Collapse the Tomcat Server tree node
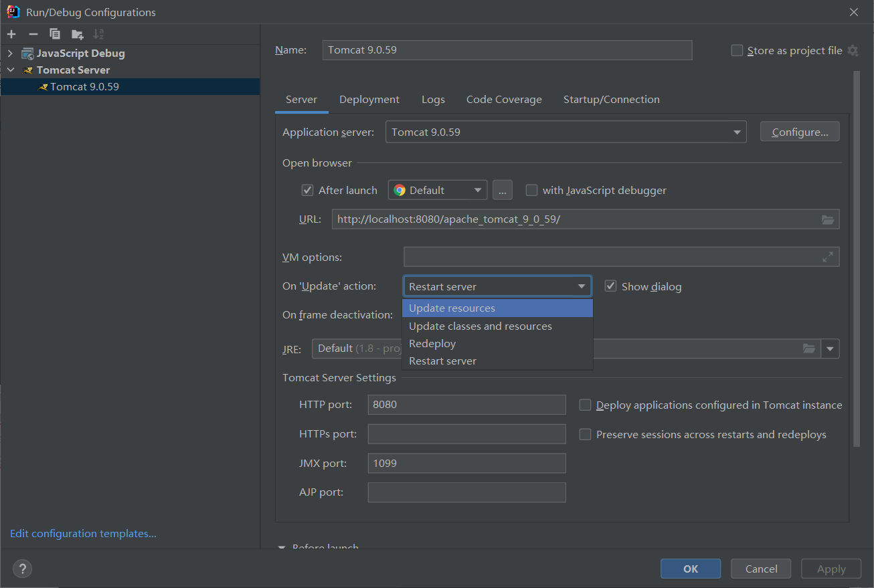The height and width of the screenshot is (588, 874). (x=10, y=70)
